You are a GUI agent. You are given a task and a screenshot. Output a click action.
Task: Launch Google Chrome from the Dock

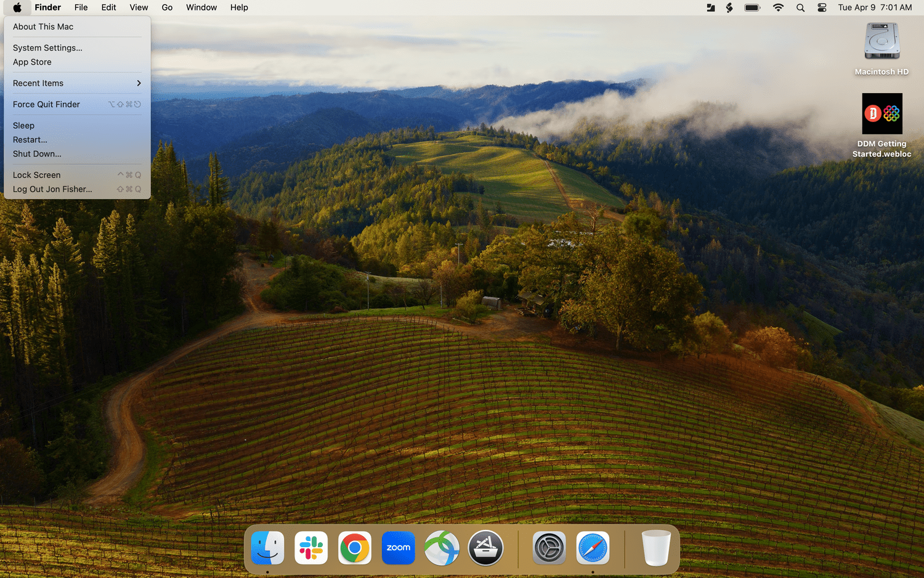point(355,548)
